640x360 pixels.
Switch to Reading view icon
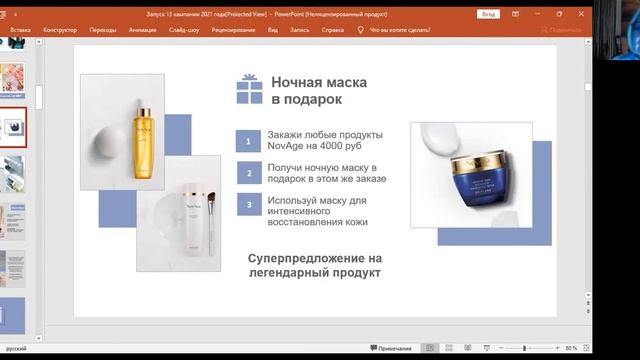[468, 348]
